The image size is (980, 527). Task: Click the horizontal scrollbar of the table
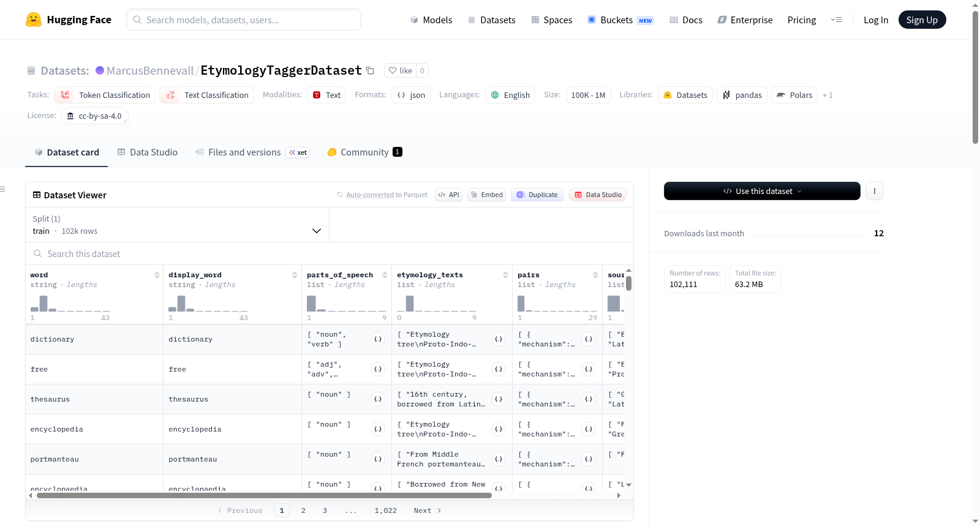click(x=264, y=495)
